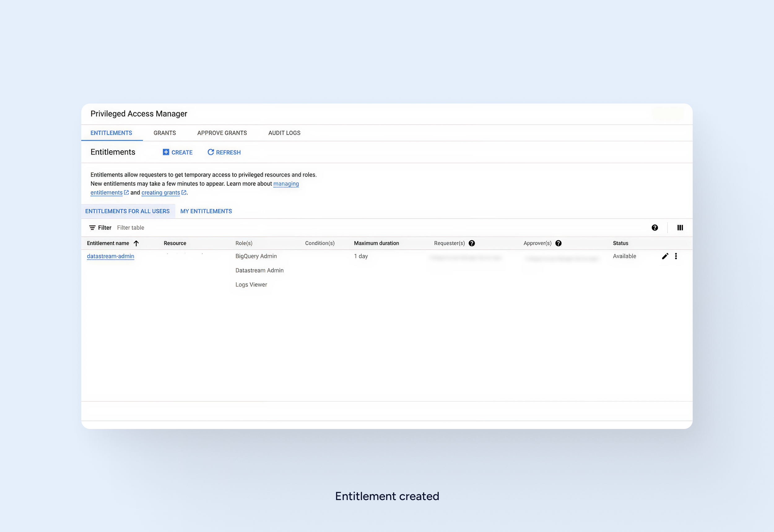Click the Privileged Access Manager title
This screenshot has height=532, width=774.
coord(139,114)
